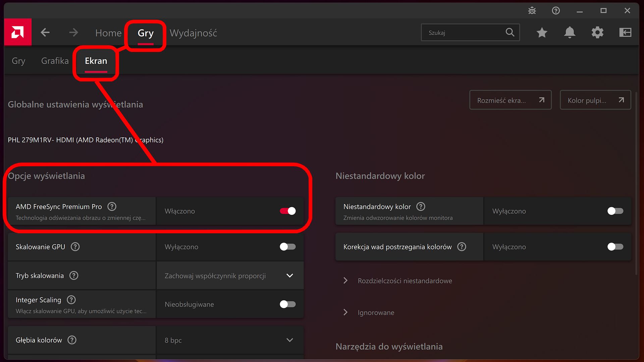The height and width of the screenshot is (362, 644).
Task: Show help for Skalowanie GPU
Action: tap(75, 247)
